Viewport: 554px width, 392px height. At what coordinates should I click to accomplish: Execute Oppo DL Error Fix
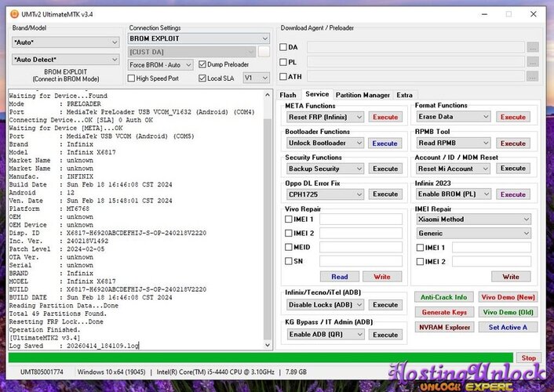[x=385, y=194]
